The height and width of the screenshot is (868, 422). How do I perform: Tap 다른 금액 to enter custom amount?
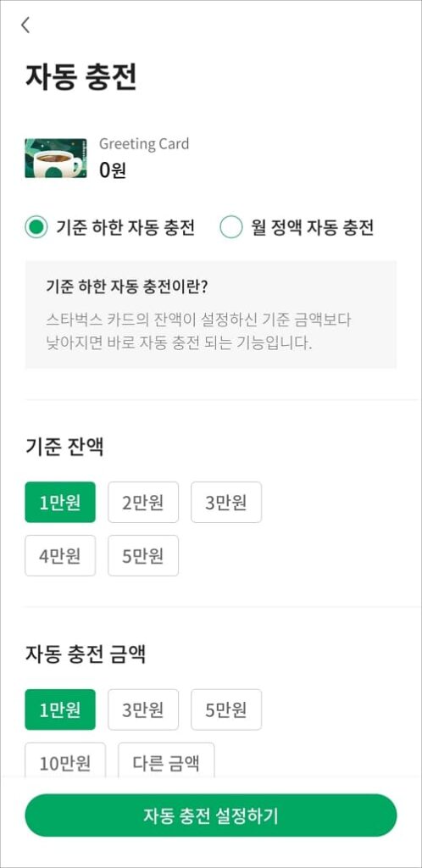coord(166,760)
